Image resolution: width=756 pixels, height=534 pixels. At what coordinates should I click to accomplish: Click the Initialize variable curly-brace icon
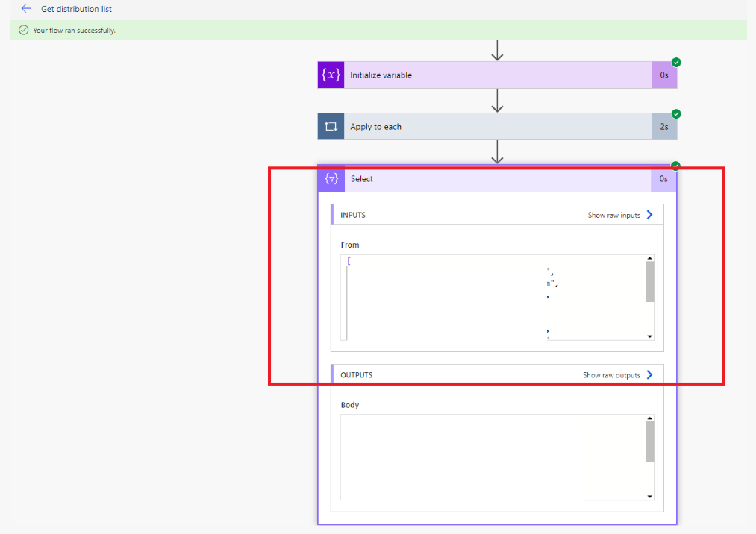click(331, 75)
